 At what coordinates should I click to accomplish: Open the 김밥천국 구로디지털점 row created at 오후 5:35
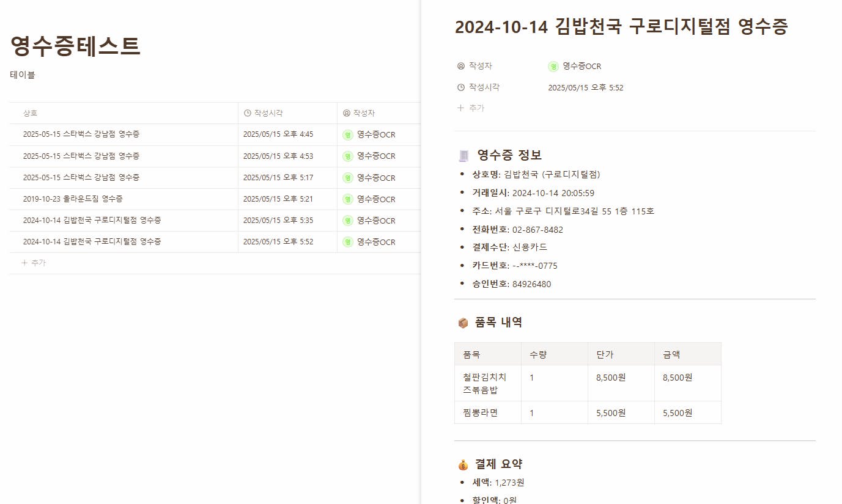[x=92, y=220]
